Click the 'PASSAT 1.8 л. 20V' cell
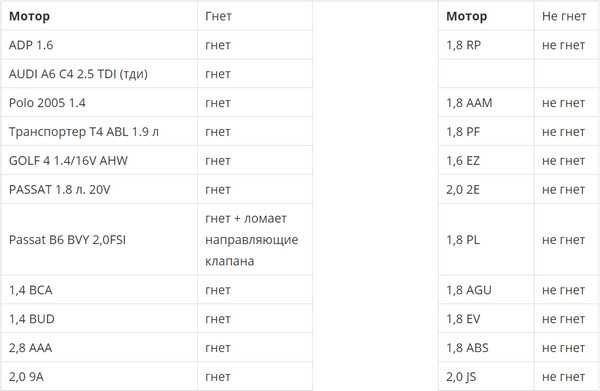Screen dimensions: 600x391 (x=99, y=189)
